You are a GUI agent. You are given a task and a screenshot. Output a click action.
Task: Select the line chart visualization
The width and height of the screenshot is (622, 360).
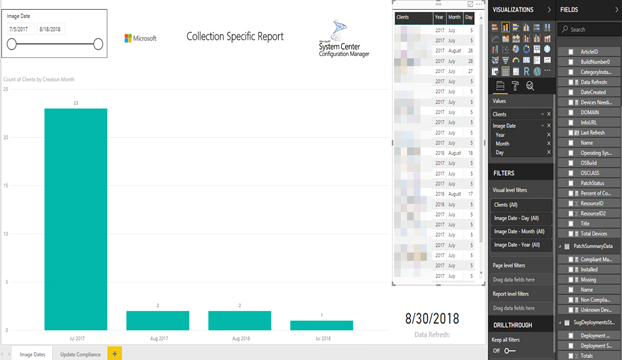click(495, 38)
